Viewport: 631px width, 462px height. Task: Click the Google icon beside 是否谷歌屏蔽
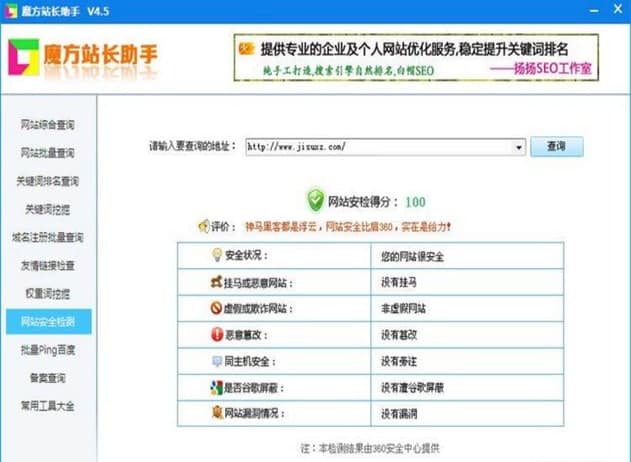click(x=215, y=387)
